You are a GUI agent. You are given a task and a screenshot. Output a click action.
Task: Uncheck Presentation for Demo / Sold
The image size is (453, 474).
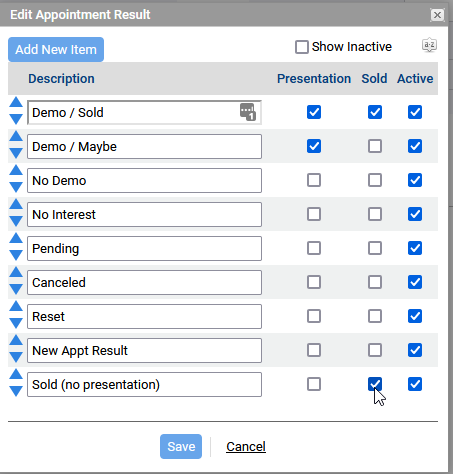click(x=314, y=112)
